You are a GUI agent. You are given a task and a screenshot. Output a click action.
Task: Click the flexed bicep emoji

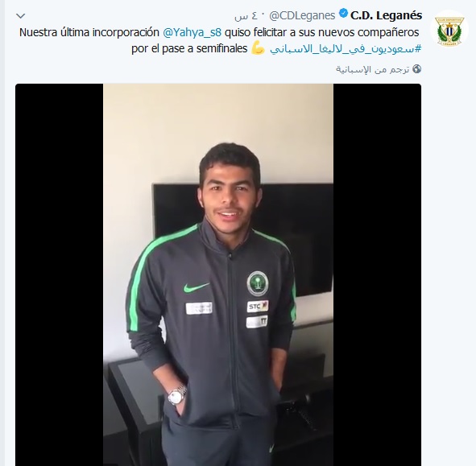259,48
